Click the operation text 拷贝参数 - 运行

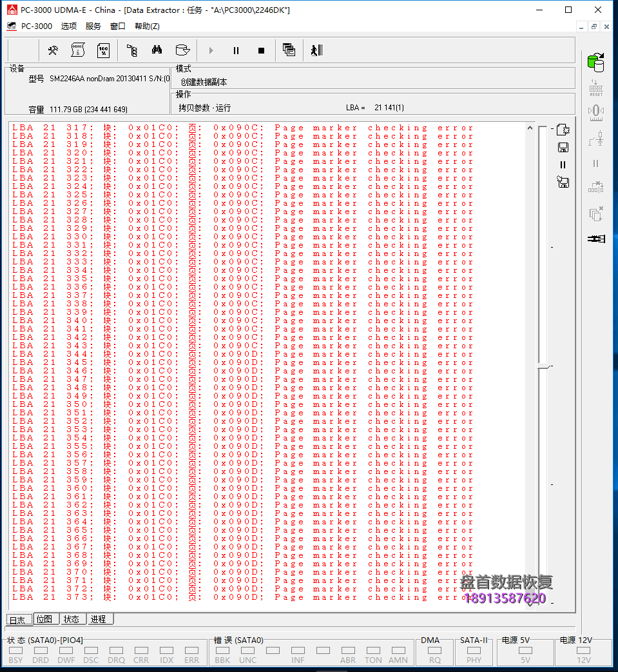pyautogui.click(x=205, y=108)
